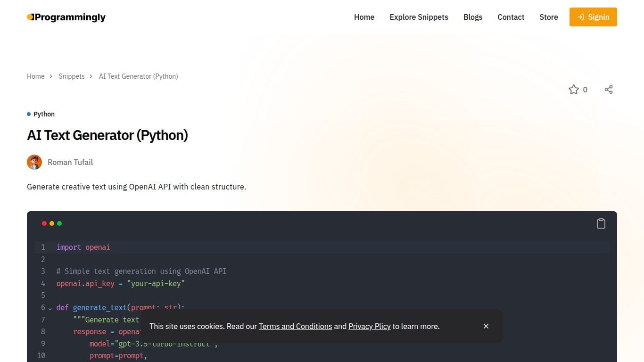Dismiss the cookies notice
Image resolution: width=644 pixels, height=362 pixels.
click(486, 326)
